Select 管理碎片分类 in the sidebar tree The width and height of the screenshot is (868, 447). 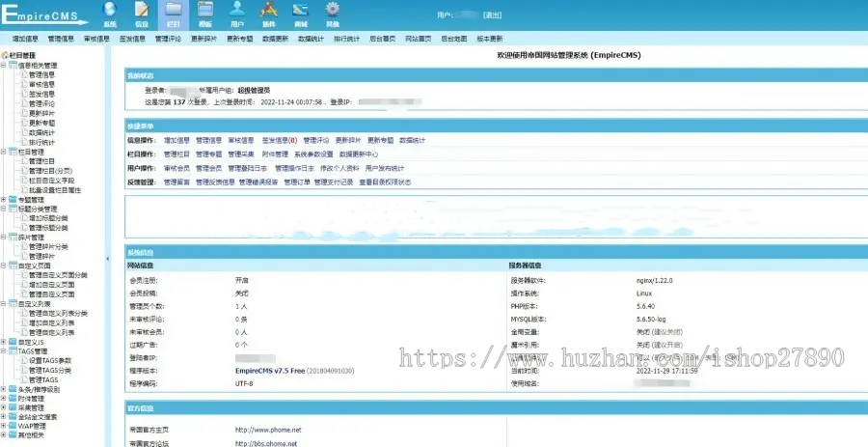[x=49, y=247]
